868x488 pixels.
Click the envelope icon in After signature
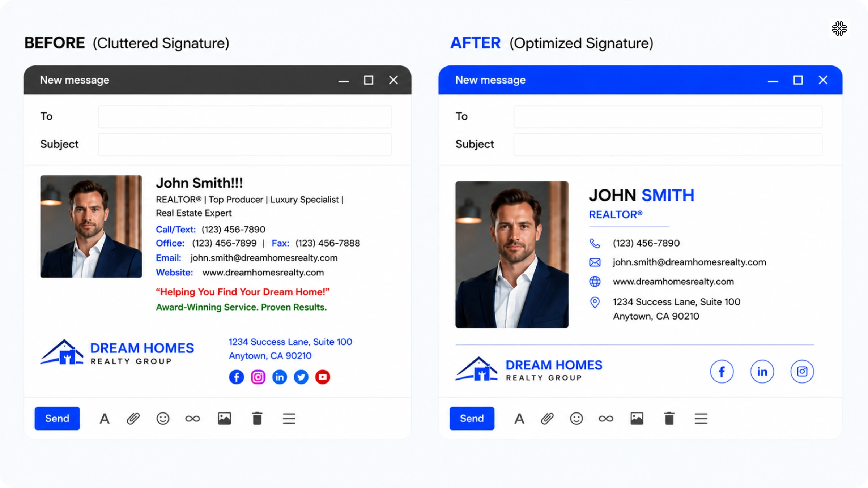tap(595, 262)
